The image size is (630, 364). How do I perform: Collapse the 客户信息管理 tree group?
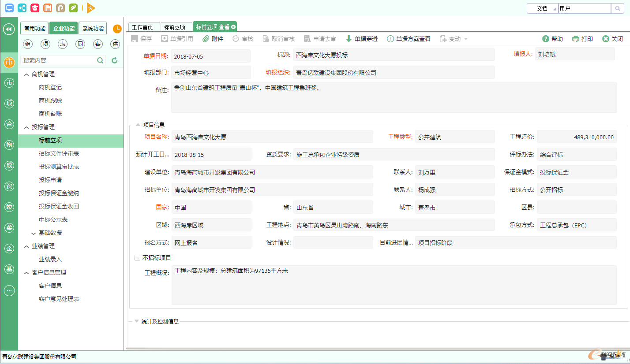pos(26,273)
